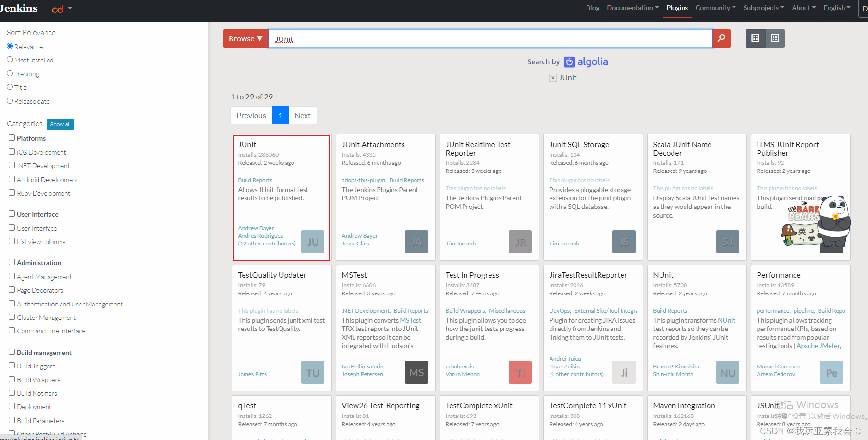The height and width of the screenshot is (440, 868).
Task: Open the qTest plugin title
Action: (x=247, y=406)
